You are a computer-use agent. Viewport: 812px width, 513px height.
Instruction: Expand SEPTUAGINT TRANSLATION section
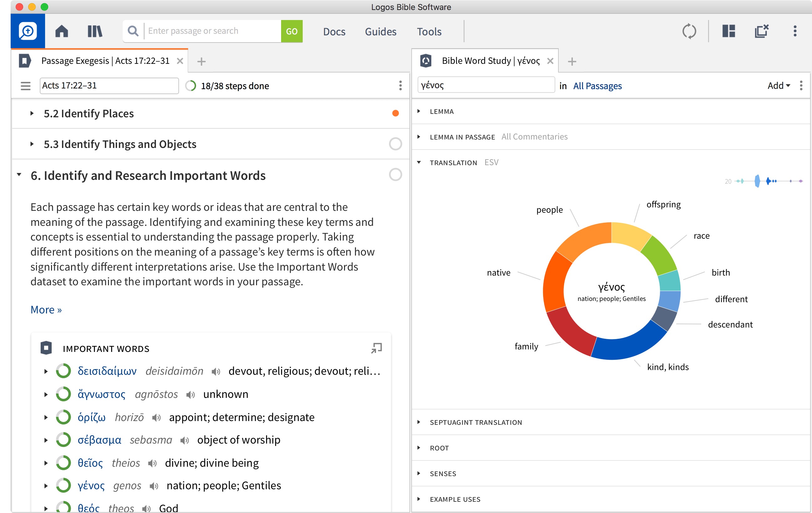[x=419, y=422]
